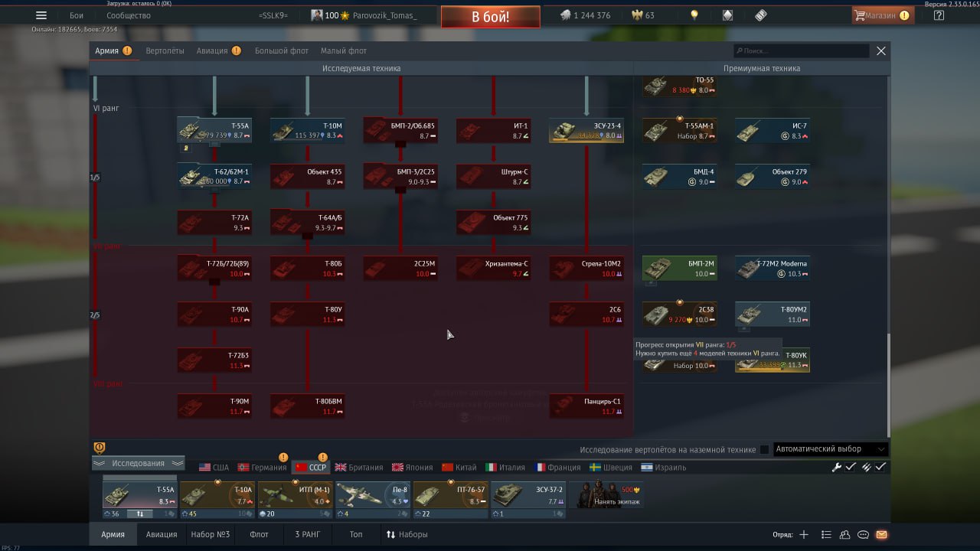Open the "Наборы" presets list
This screenshot has width=980, height=551.
407,534
